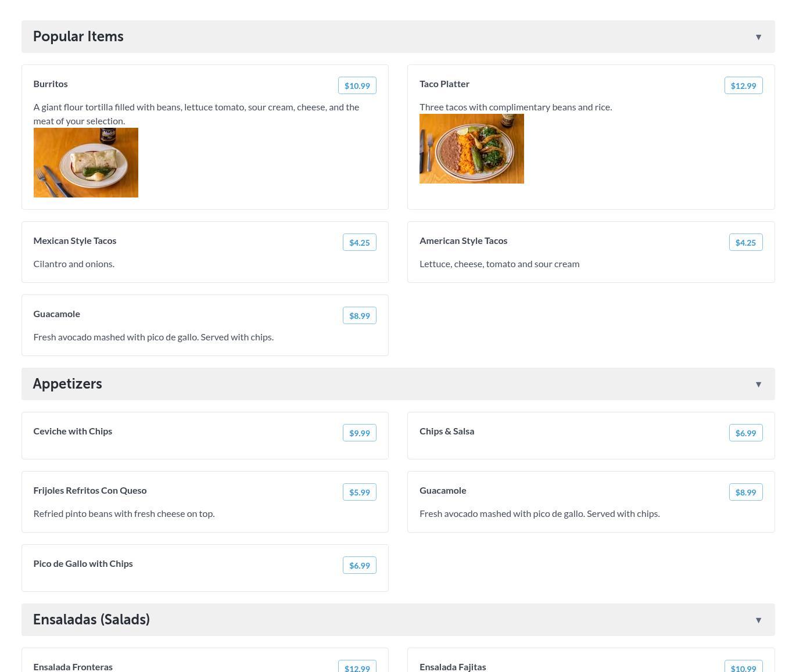The width and height of the screenshot is (796, 672).
Task: Click Frijoles Refritos Con Queso $5.99 price
Action: click(x=359, y=492)
